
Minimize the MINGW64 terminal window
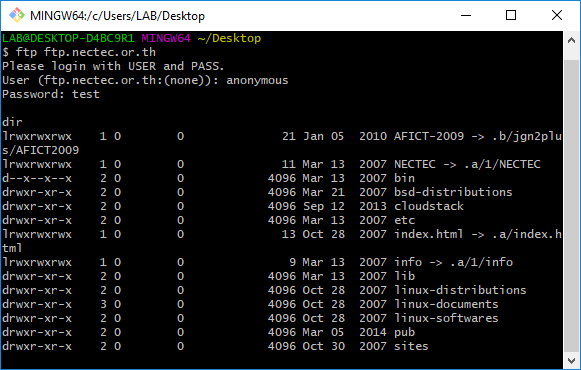click(466, 15)
